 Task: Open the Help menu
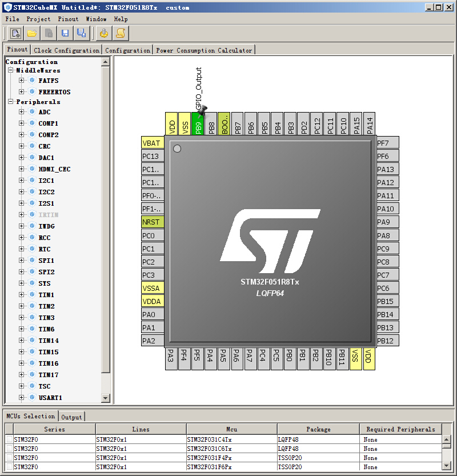click(121, 19)
